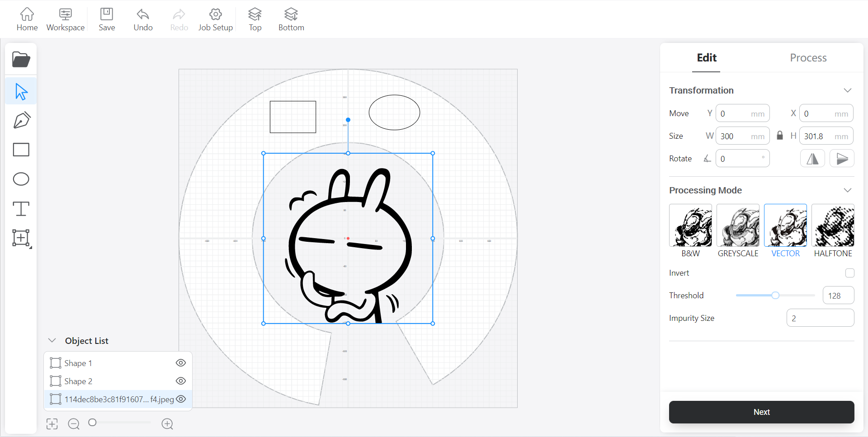Click the Next button
The width and height of the screenshot is (868, 437).
pyautogui.click(x=762, y=412)
